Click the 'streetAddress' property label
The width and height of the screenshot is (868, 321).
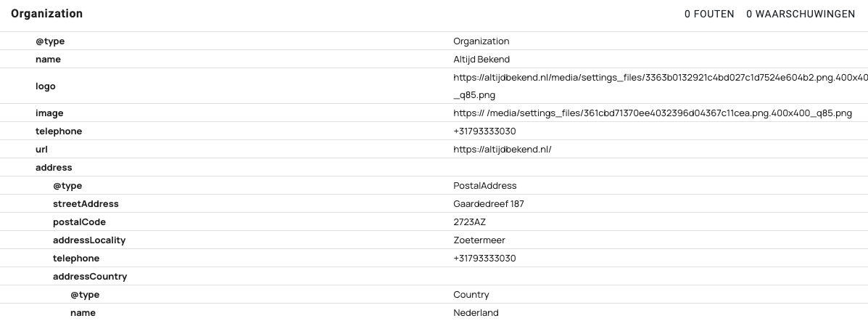tap(86, 204)
